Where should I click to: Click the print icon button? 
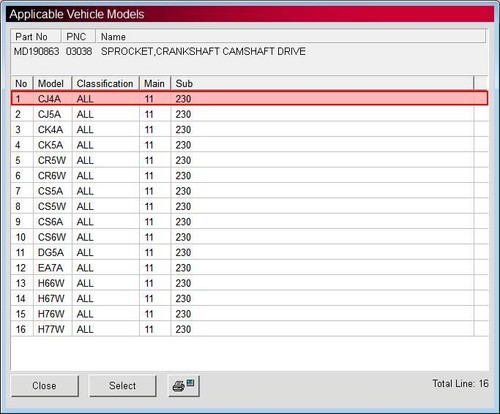184,386
